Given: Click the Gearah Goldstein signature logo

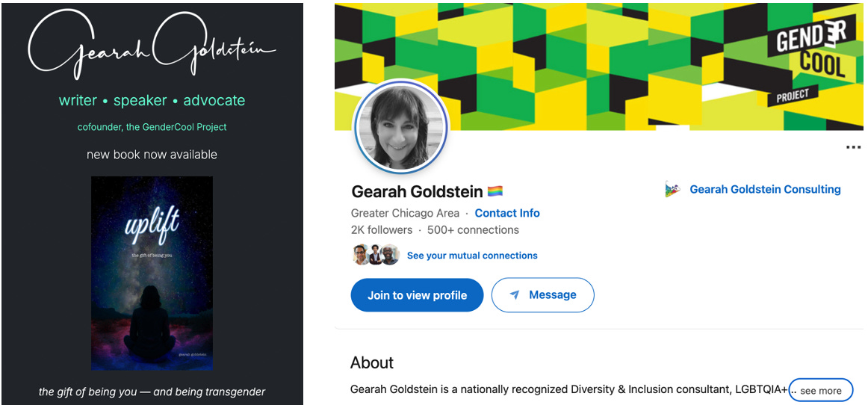Looking at the screenshot, I should [151, 46].
